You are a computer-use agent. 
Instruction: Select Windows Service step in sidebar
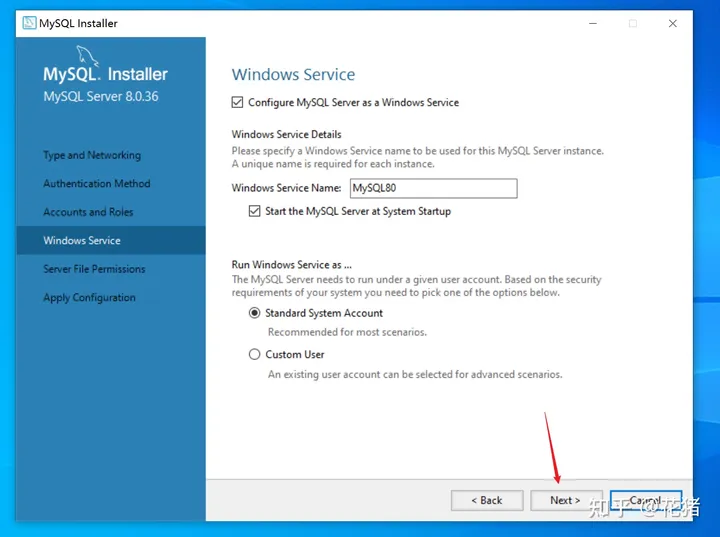tap(111, 240)
